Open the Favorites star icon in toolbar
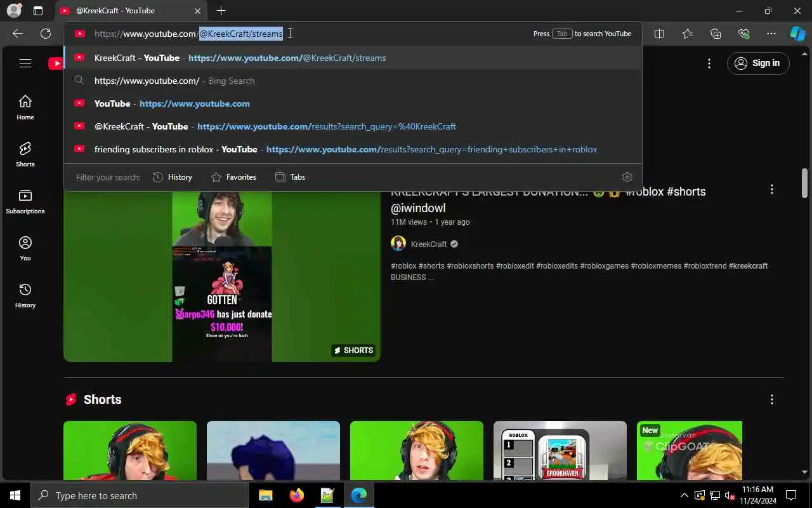 (x=688, y=34)
